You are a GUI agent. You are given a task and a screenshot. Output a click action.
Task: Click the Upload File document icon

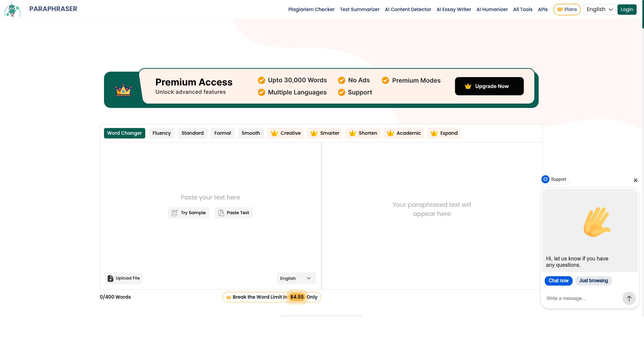[x=110, y=278]
